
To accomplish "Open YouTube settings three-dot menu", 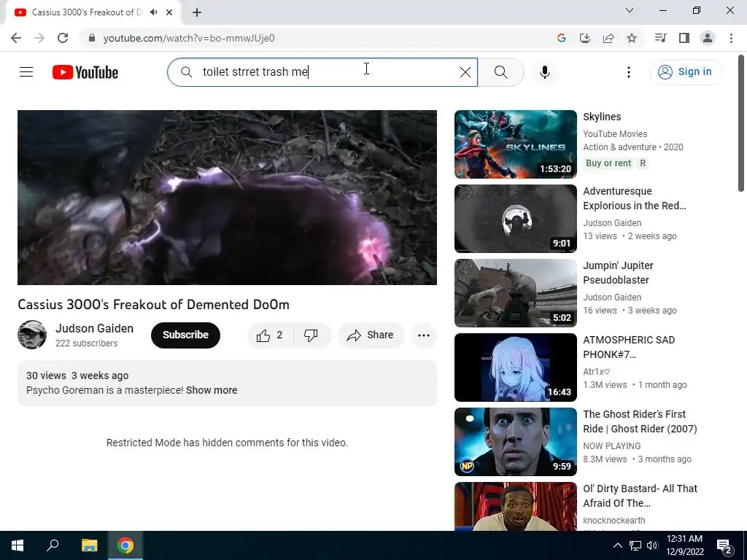I will click(628, 72).
